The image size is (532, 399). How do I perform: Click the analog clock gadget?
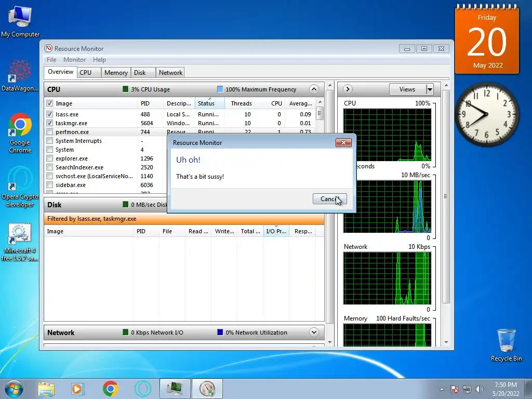486,114
